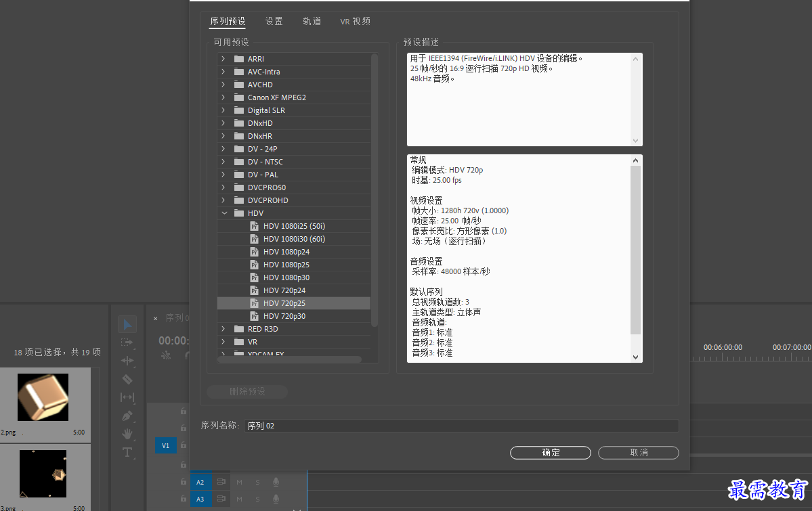Solo audio track A3

257,499
